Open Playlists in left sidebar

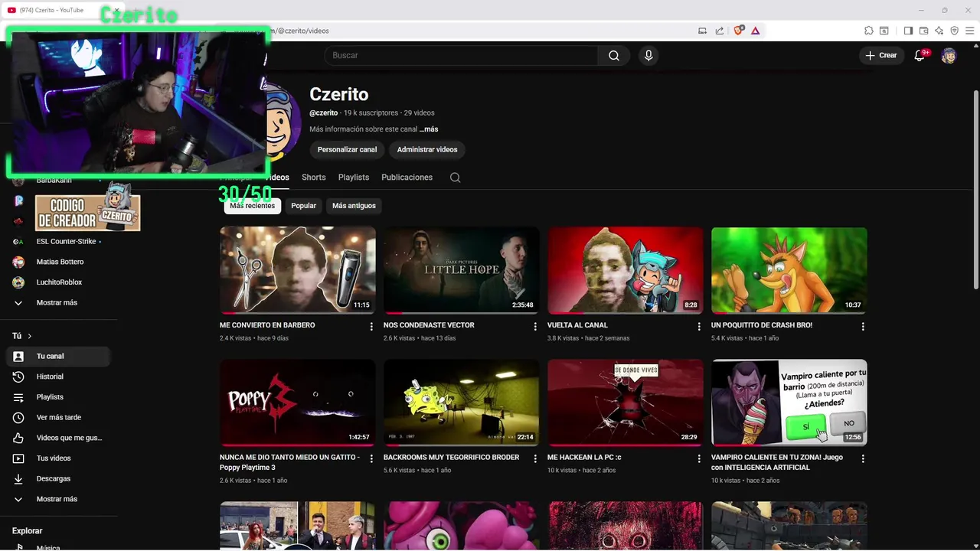tap(58, 397)
